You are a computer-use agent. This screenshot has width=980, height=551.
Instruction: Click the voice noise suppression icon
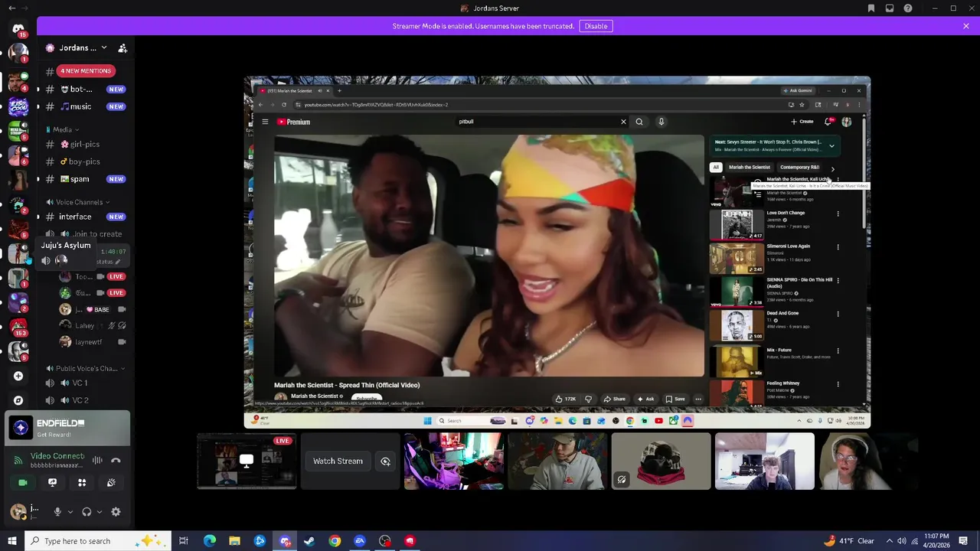[x=97, y=460]
